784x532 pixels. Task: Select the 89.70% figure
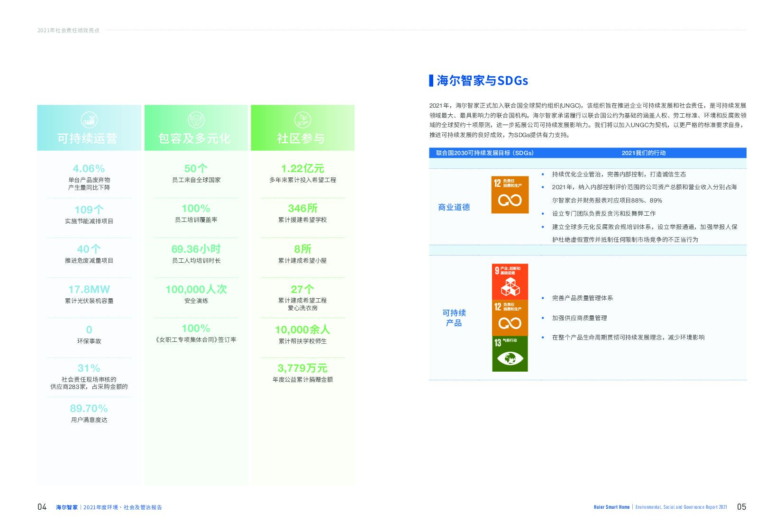coord(89,408)
